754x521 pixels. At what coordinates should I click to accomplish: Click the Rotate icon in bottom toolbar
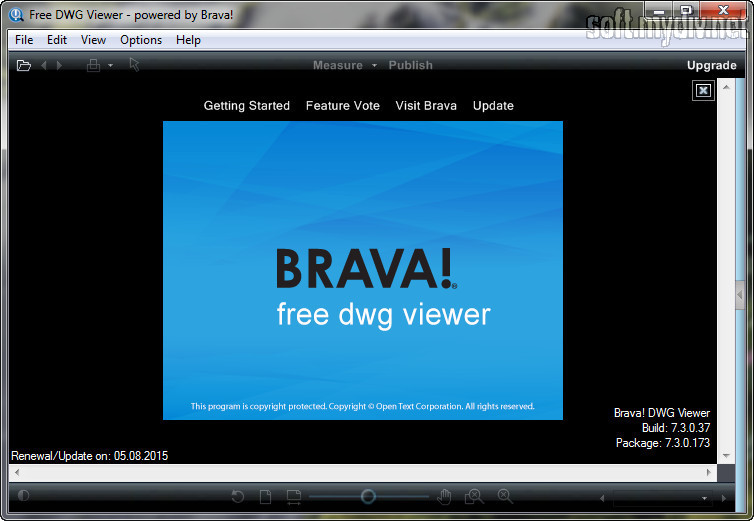point(238,496)
